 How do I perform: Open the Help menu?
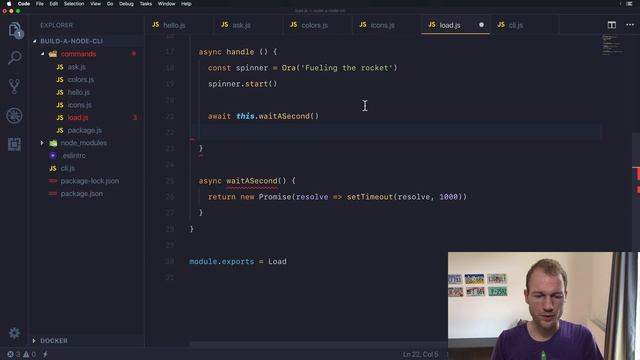coord(186,4)
